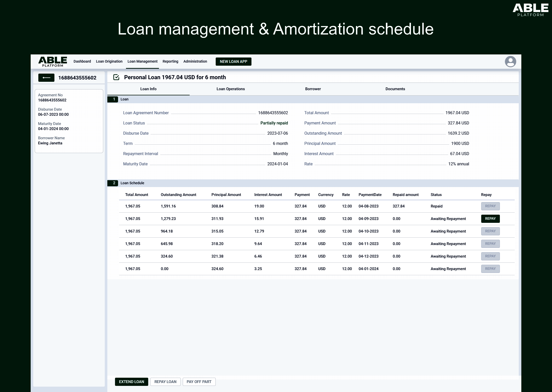552x392 pixels.
Task: Open the Borrower tab
Action: [x=313, y=89]
